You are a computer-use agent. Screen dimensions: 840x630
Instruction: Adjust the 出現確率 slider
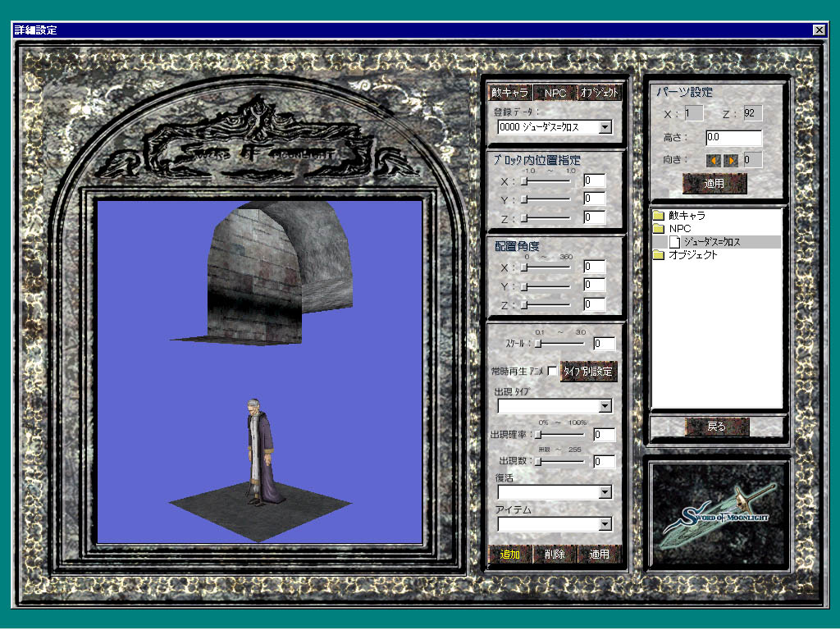click(559, 435)
